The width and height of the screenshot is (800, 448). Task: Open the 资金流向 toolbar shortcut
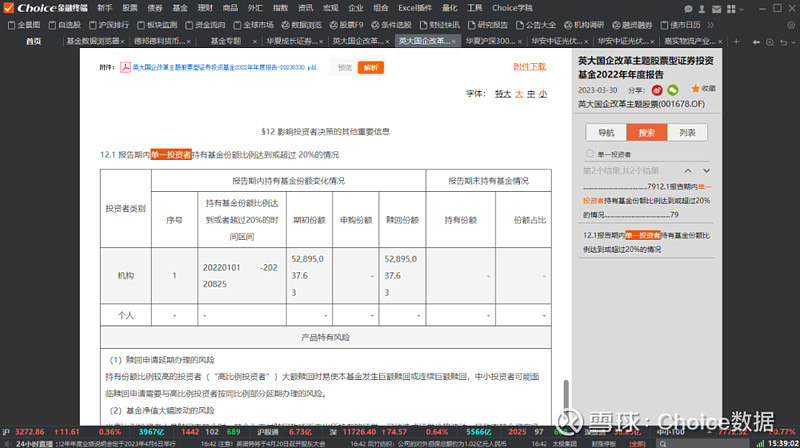coord(205,25)
